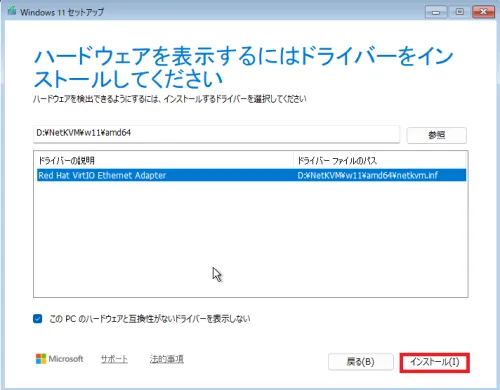The height and width of the screenshot is (390, 500).
Task: Uncheck the incompatible drivers hide checkbox
Action: 38,319
